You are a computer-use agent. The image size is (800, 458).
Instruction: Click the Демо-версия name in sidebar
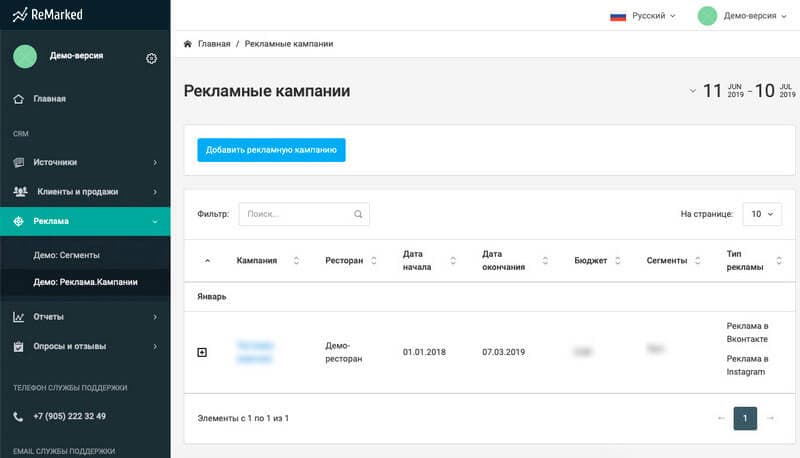[77, 56]
